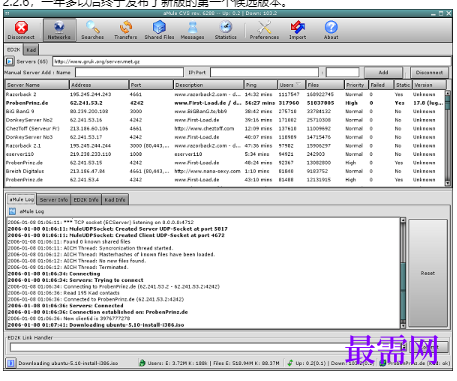Image resolution: width=457 pixels, height=381 pixels.
Task: Sort by the Static column header
Action: 403,85
